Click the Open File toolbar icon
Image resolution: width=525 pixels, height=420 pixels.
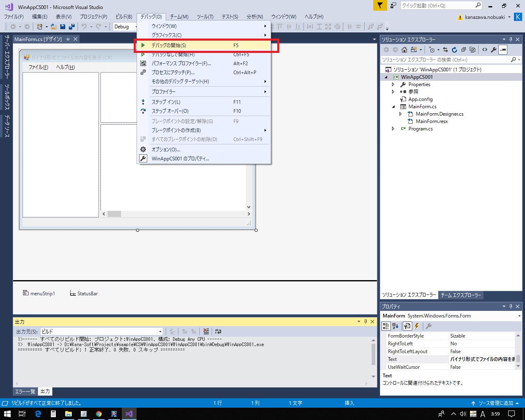tap(53, 27)
